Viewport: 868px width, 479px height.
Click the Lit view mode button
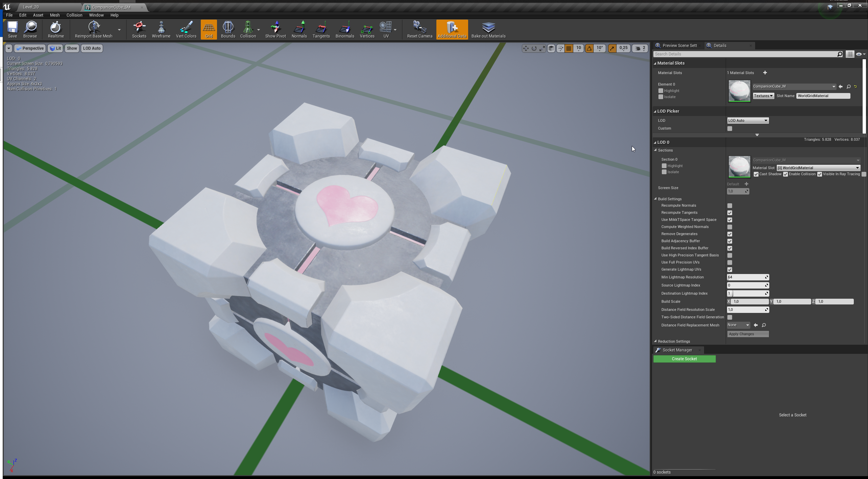[x=55, y=48]
